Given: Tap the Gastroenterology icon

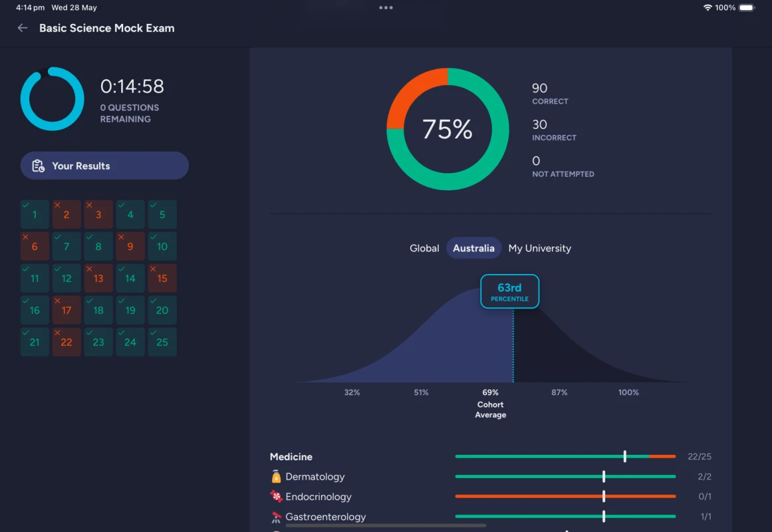Looking at the screenshot, I should [276, 517].
